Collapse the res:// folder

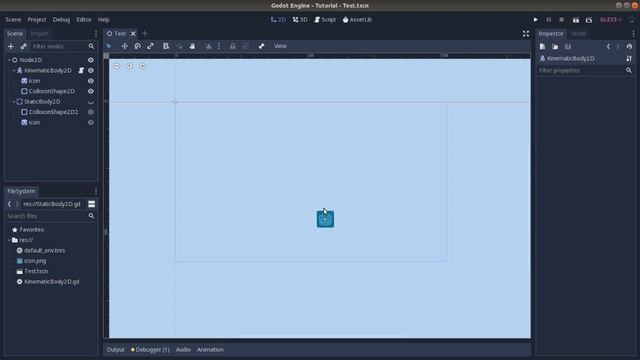tap(9, 240)
